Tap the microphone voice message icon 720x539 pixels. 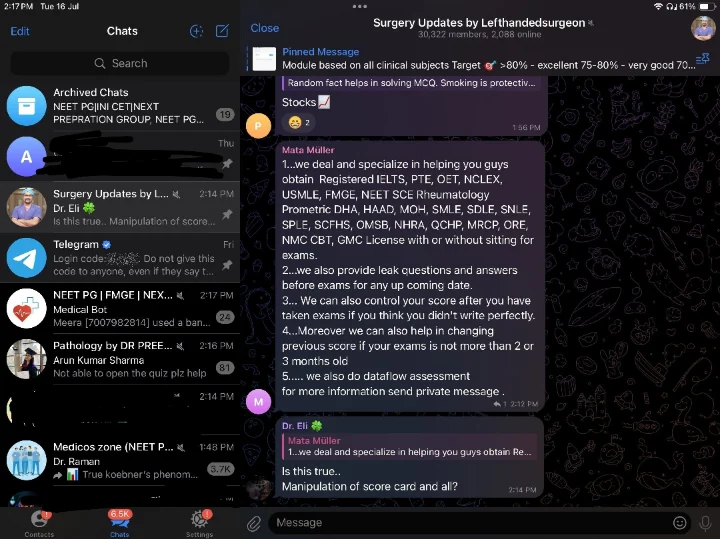click(705, 522)
